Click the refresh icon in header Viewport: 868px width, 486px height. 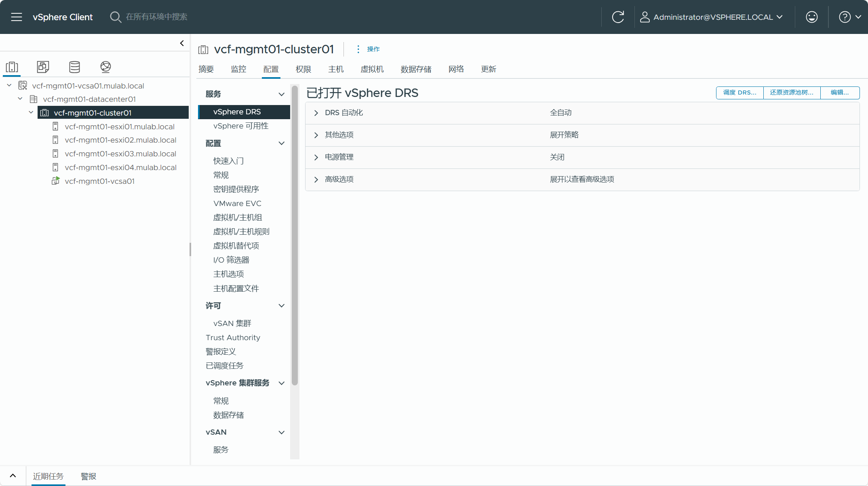coord(618,17)
